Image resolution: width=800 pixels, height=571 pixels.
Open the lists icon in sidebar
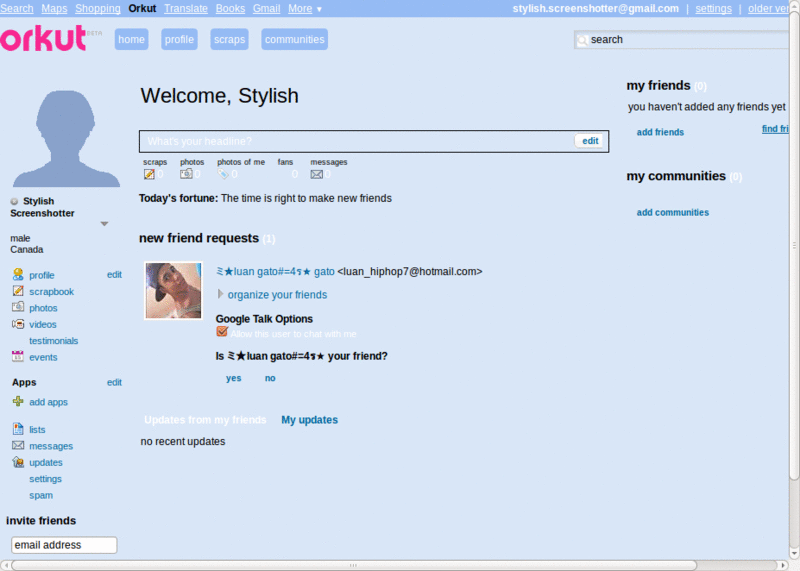[18, 429]
